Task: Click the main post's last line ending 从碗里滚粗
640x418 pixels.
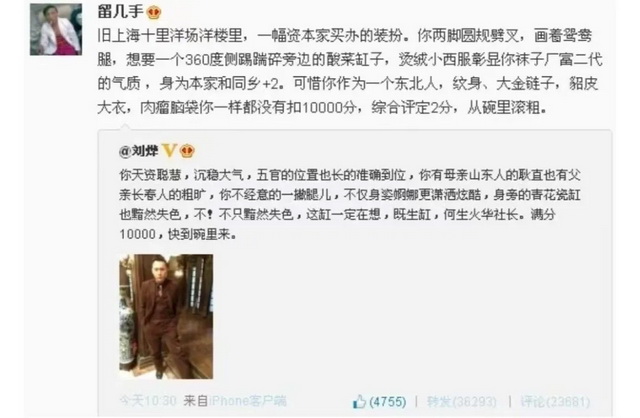Action: click(322, 107)
